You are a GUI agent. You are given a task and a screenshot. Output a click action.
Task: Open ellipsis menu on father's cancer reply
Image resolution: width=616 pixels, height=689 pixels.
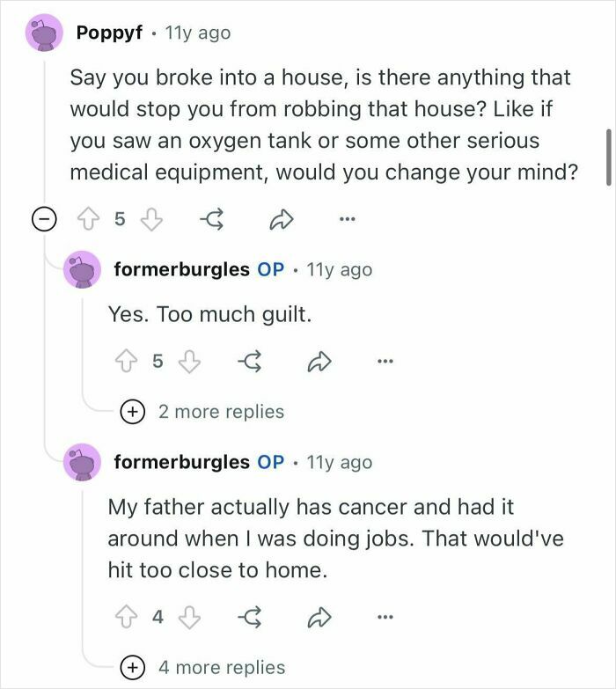pyautogui.click(x=384, y=617)
